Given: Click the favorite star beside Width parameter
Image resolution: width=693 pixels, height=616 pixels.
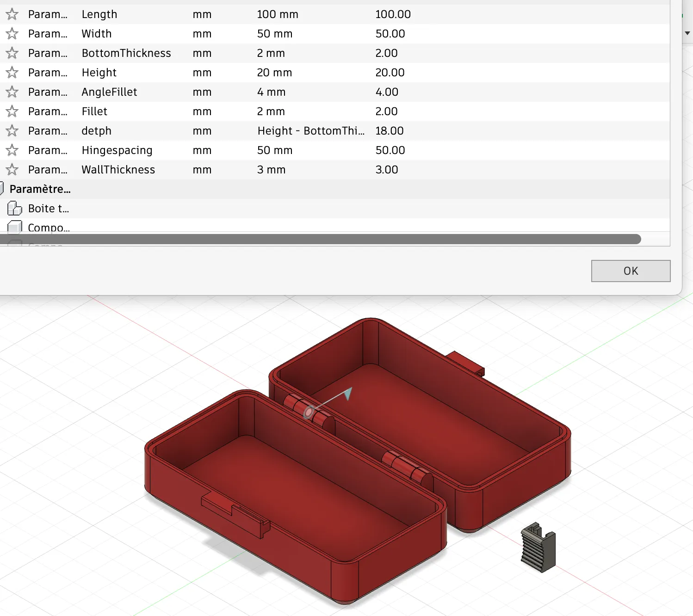Looking at the screenshot, I should 12,33.
